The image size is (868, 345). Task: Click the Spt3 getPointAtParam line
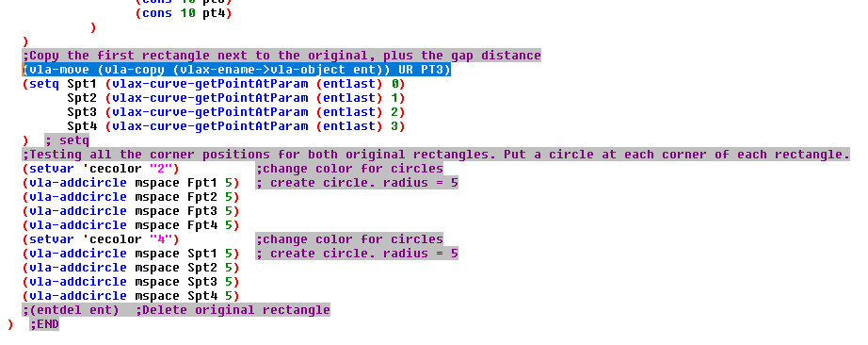point(236,112)
